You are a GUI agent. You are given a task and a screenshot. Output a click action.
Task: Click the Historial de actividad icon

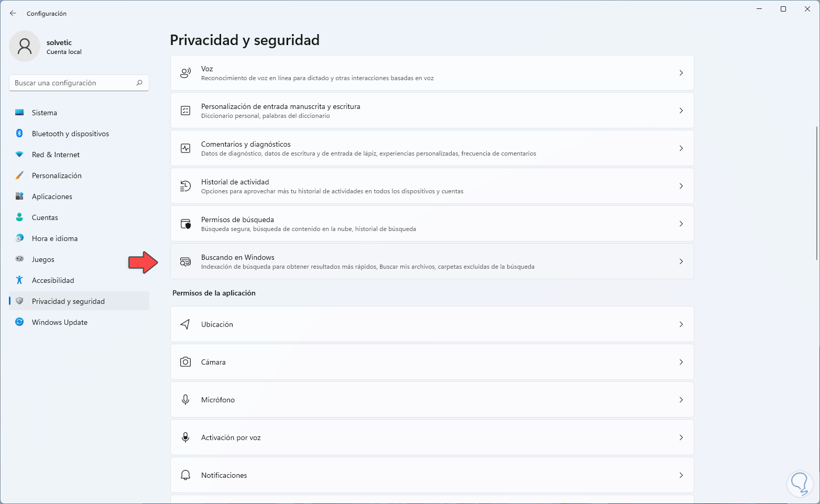[x=185, y=186]
